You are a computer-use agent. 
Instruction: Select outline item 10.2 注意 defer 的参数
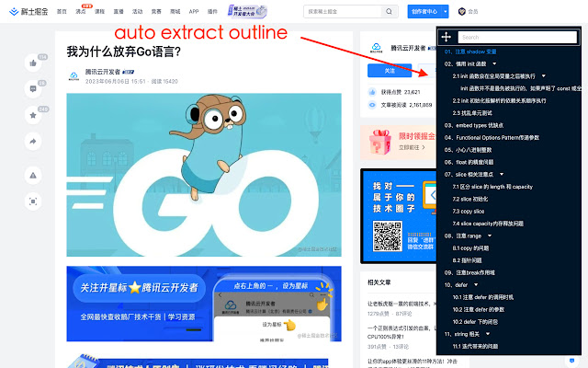pos(478,309)
